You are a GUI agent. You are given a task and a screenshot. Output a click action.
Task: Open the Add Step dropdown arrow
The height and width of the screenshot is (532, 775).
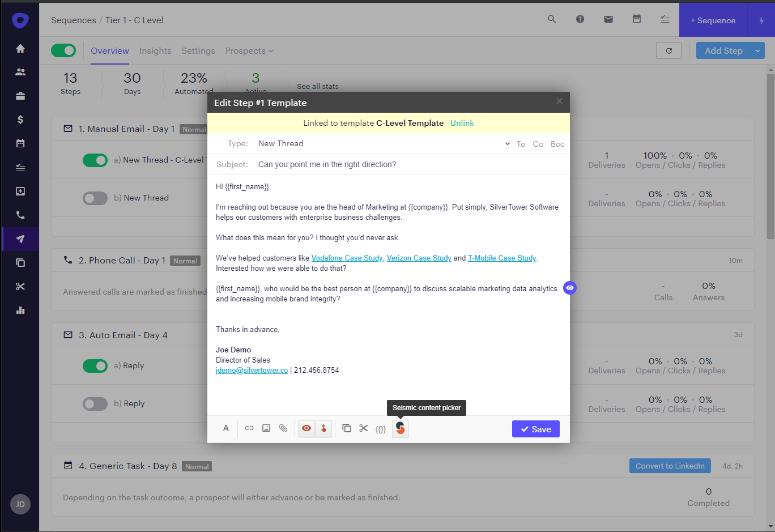(758, 50)
